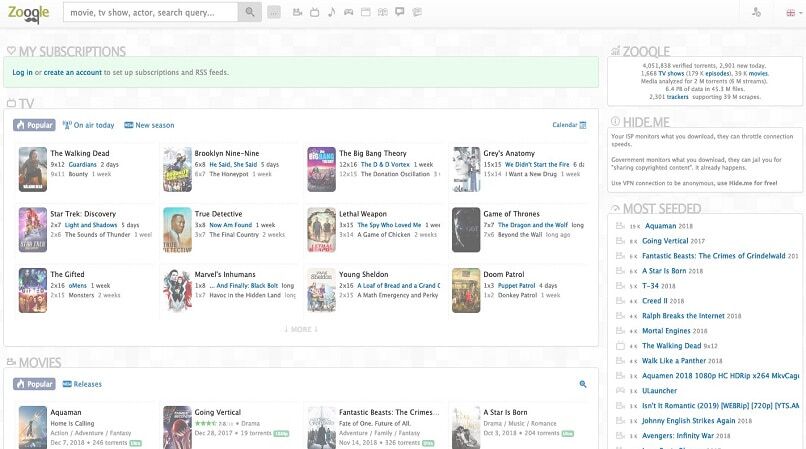This screenshot has width=806, height=449.
Task: Open the books category icon
Action: pos(382,12)
